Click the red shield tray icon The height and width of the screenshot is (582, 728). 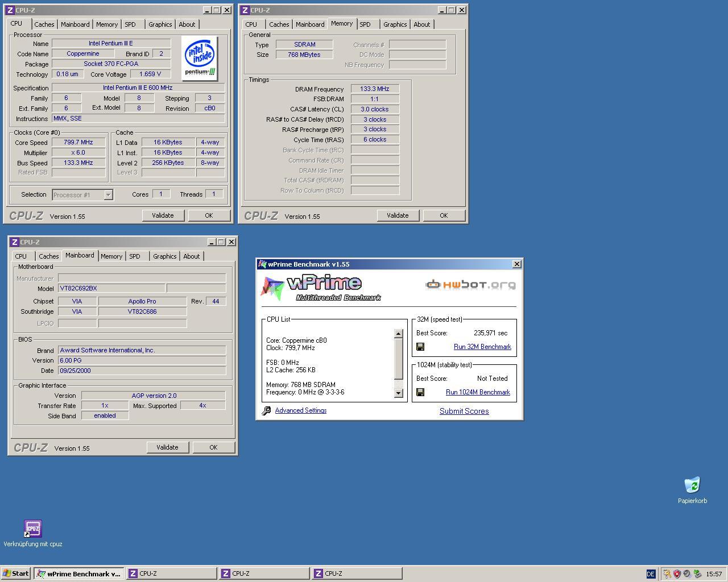(x=677, y=574)
